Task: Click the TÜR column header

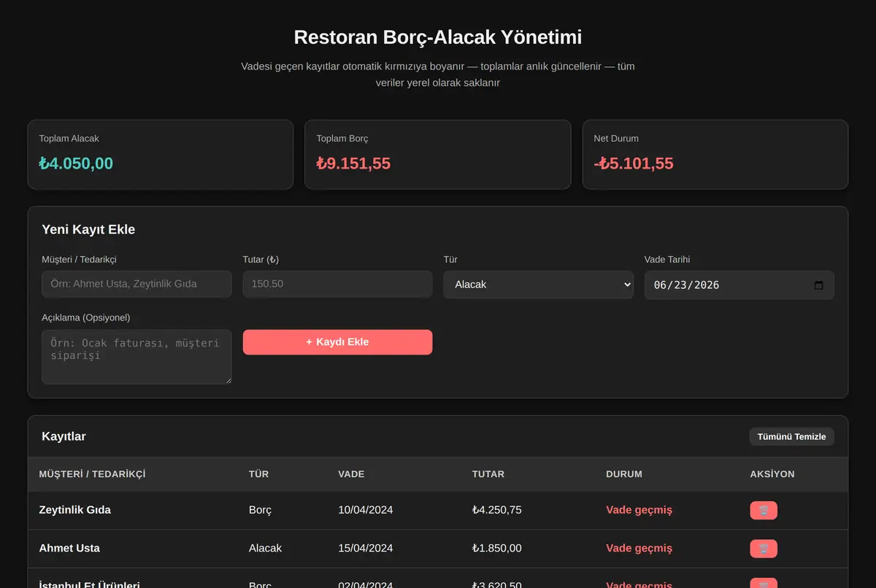Action: (x=258, y=473)
